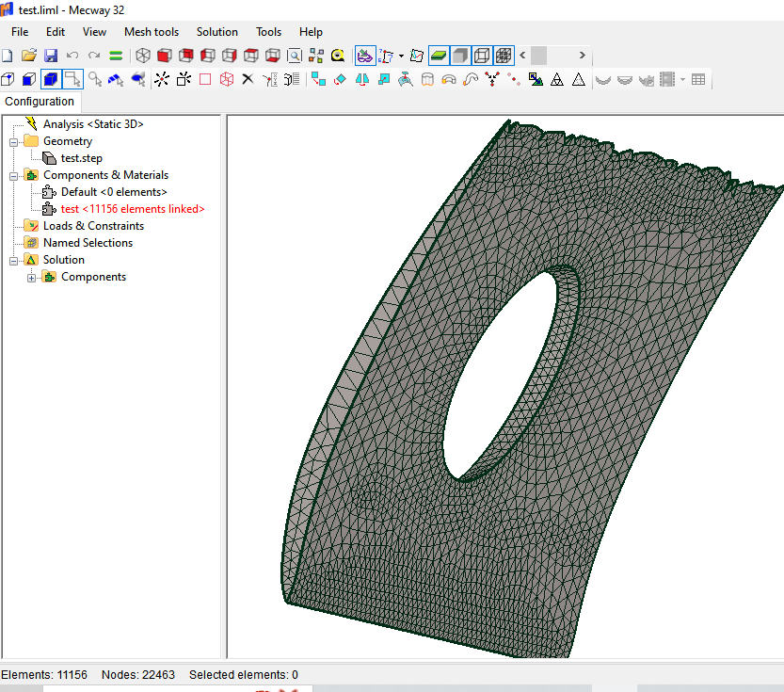Click the table grid icon
Screen dimensions: 784x692
click(698, 80)
